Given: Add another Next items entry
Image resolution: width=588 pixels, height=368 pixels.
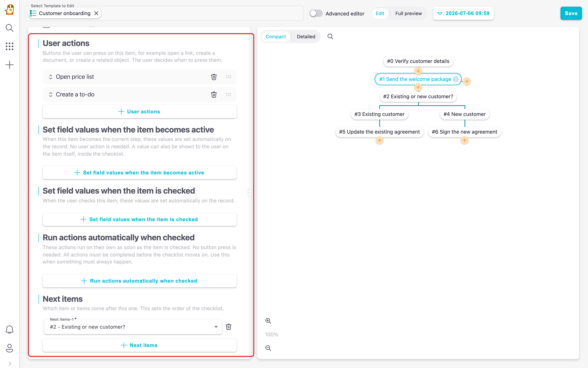Looking at the screenshot, I should 139,345.
